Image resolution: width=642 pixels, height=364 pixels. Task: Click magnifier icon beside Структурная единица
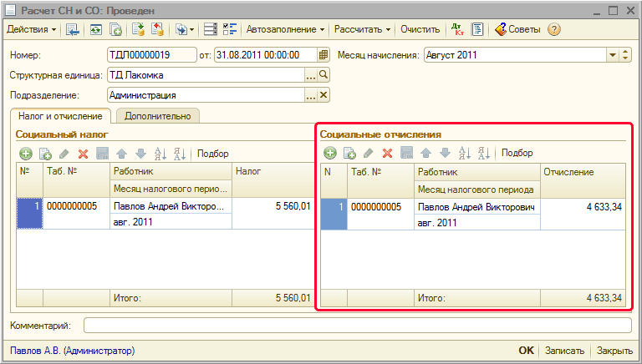point(324,75)
